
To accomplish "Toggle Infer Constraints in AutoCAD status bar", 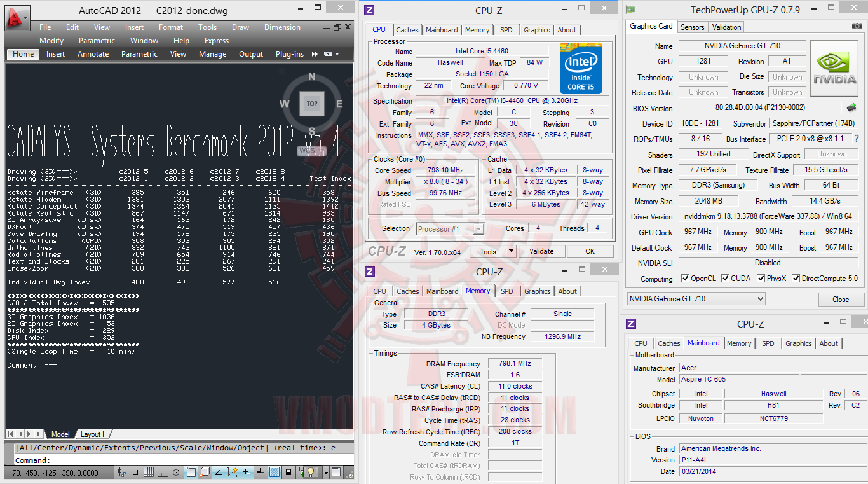I will coord(121,473).
